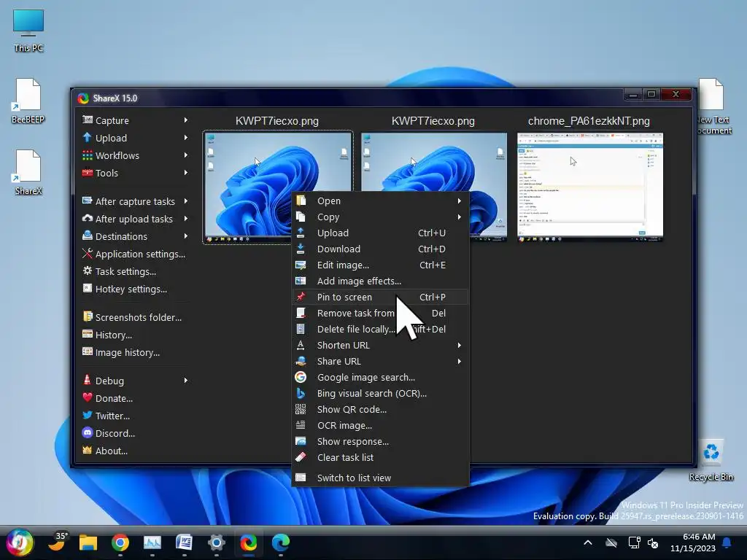Click the BeeBEEP desktop shortcut
This screenshot has height=560, width=747.
pyautogui.click(x=28, y=101)
